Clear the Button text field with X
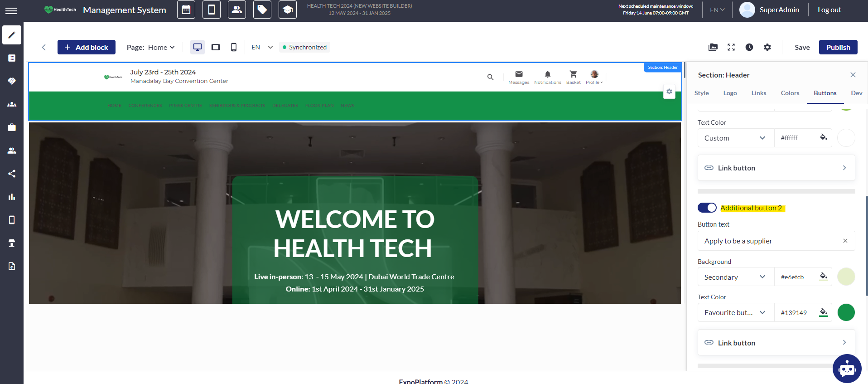Viewport: 868px width, 384px height. point(845,241)
